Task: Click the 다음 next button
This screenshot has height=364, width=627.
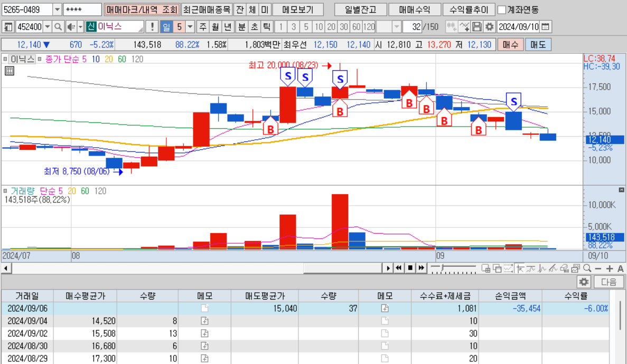Action: click(609, 282)
